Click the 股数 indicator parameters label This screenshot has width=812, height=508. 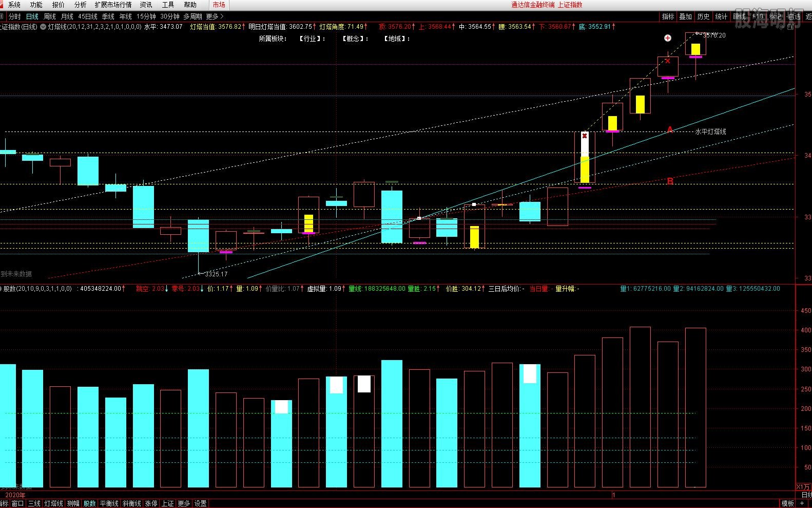pyautogui.click(x=37, y=289)
